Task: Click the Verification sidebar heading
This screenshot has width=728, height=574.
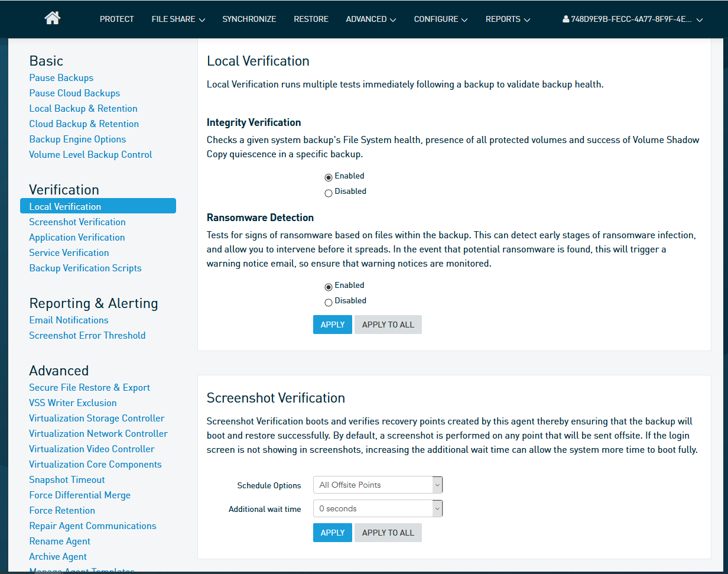Action: 64,190
